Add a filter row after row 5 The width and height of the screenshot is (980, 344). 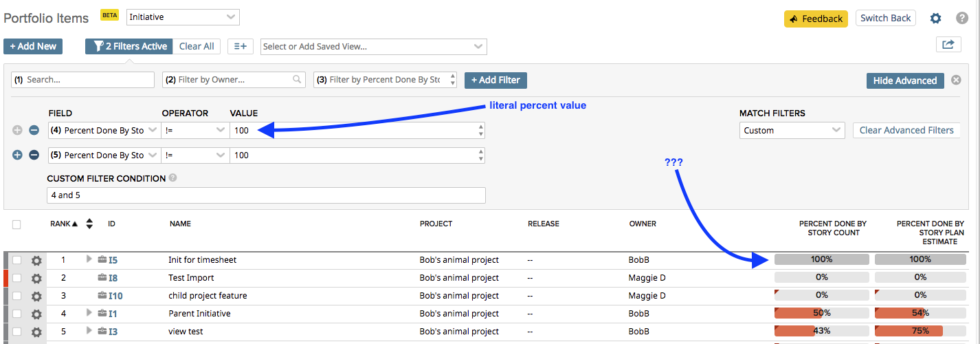click(18, 155)
